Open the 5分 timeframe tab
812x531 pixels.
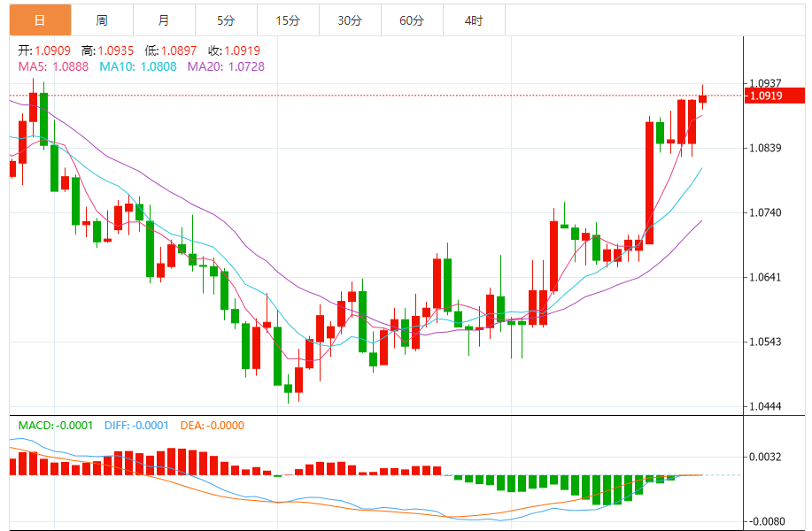click(x=227, y=20)
